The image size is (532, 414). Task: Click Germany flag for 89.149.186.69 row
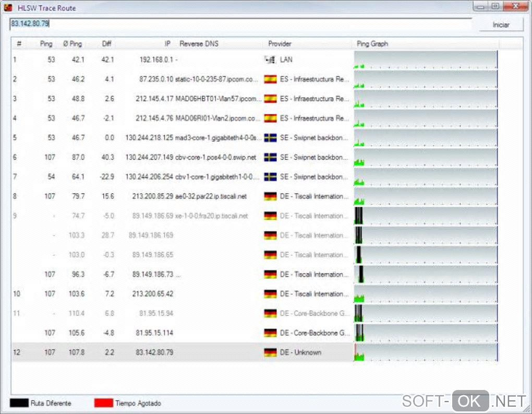(x=270, y=216)
